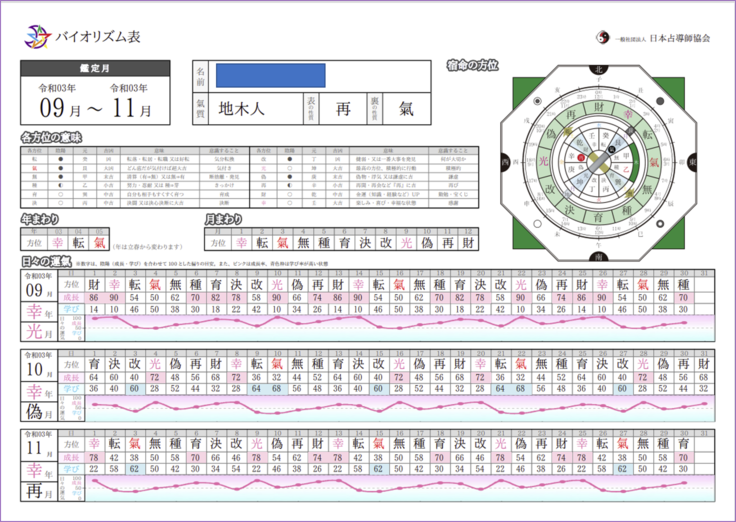Screen dimensions: 736x522
Task: Click the 北 marker atop the compass
Action: pos(600,69)
